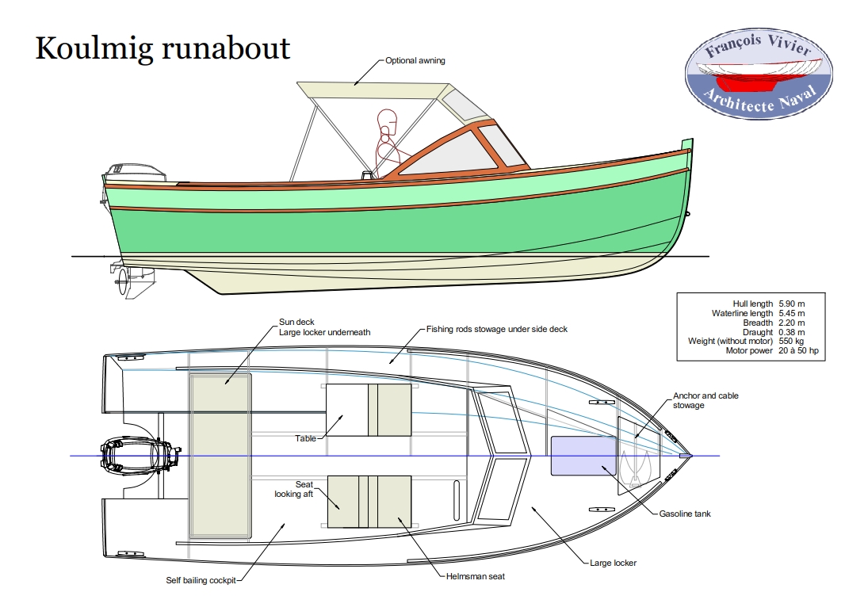Click the Optional awning label
868x615 pixels.
(x=415, y=60)
